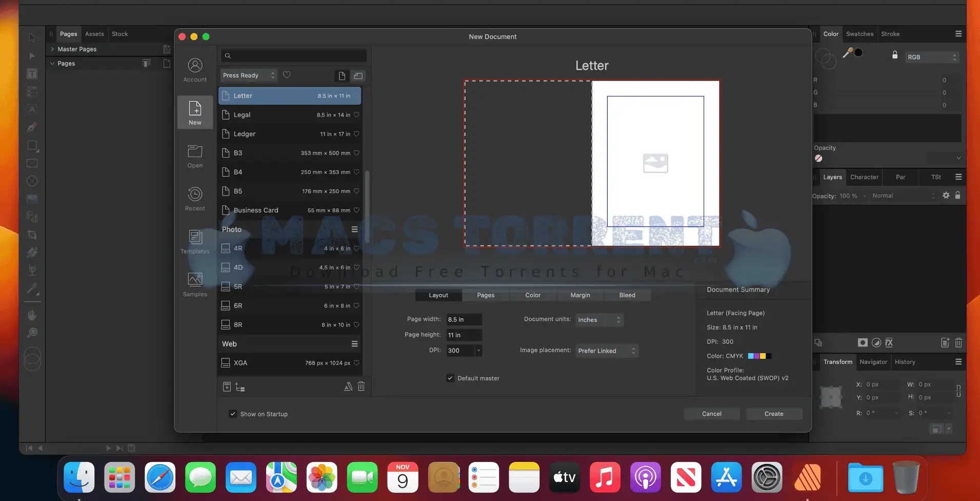
Task: Click the layer effects fx icon
Action: coord(889,342)
